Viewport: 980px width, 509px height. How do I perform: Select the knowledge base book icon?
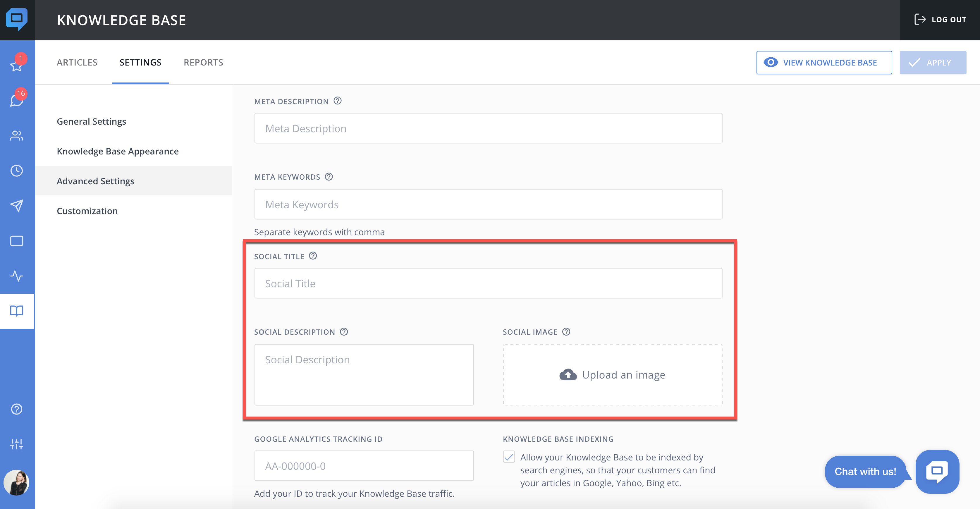[x=17, y=311]
